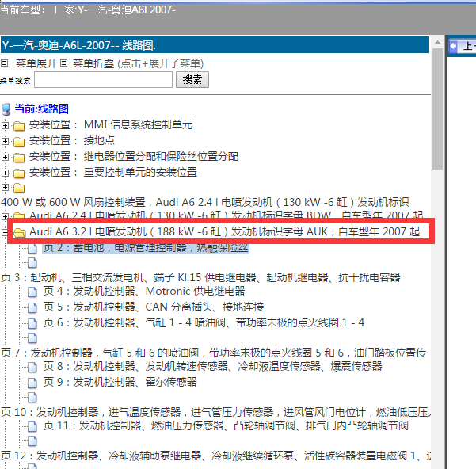Open 安装位置: MMI 信息系统控制单元

(x=111, y=124)
